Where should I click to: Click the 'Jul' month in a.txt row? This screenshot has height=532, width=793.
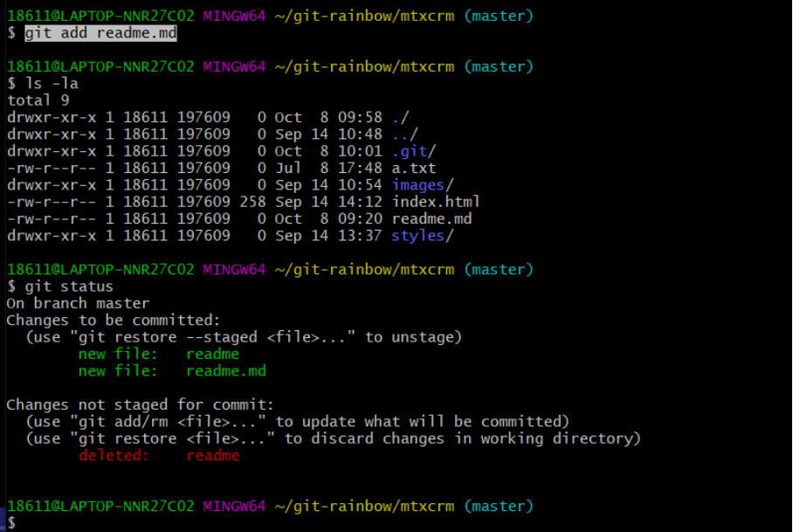[288, 168]
